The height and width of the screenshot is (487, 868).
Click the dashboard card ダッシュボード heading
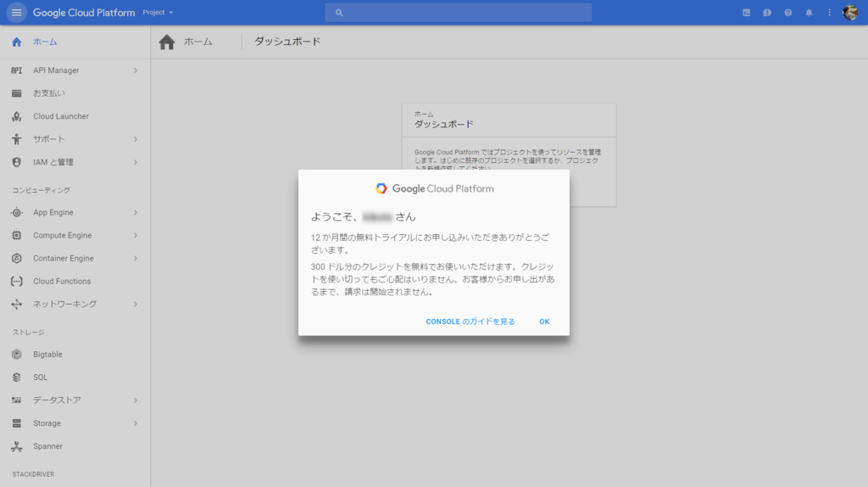pos(444,124)
